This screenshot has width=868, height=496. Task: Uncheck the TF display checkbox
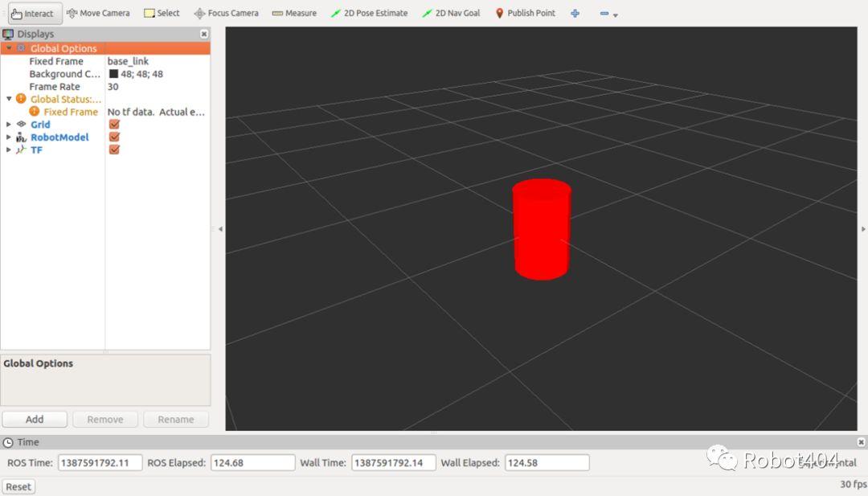(x=114, y=150)
